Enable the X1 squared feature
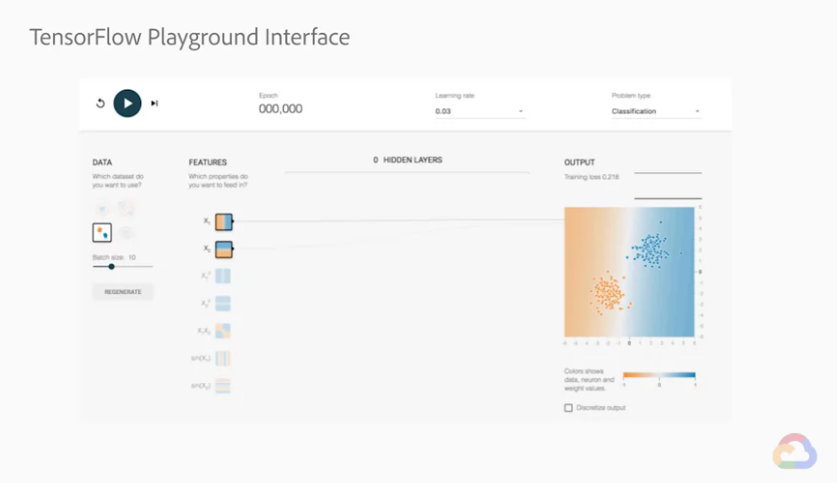Viewport: 837px width, 483px height. 223,276
